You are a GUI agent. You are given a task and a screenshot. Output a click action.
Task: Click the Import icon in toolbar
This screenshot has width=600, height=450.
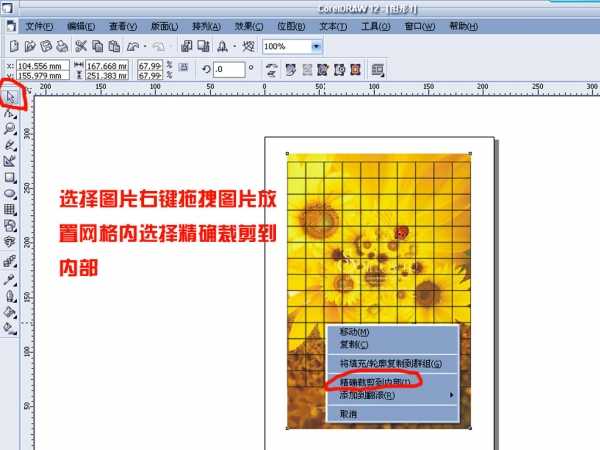pos(189,46)
